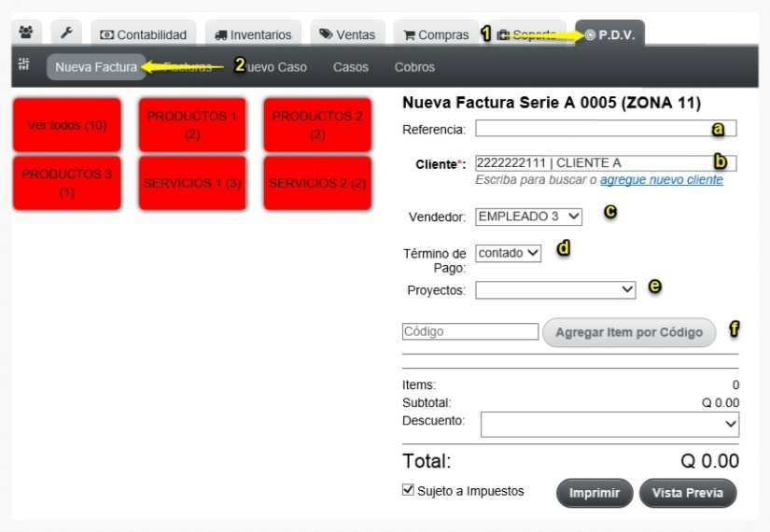The image size is (770, 532).
Task: Open the SERVICIOS 1 (3) category
Action: (192, 183)
